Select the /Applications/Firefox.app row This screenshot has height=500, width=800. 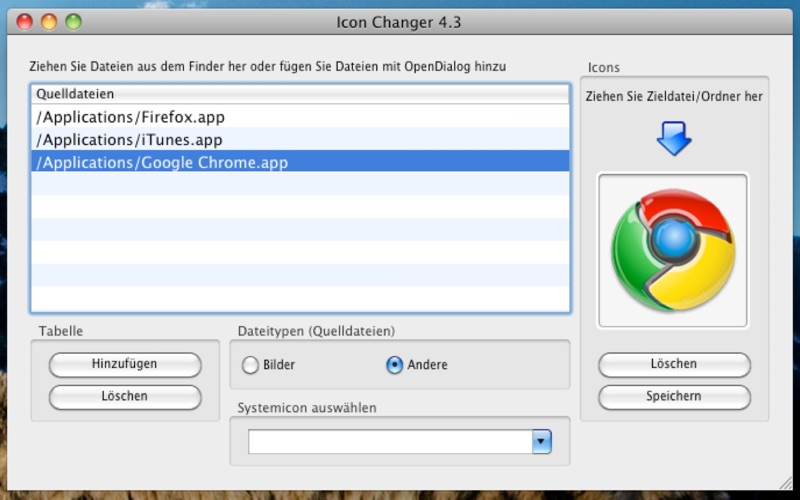pyautogui.click(x=300, y=117)
